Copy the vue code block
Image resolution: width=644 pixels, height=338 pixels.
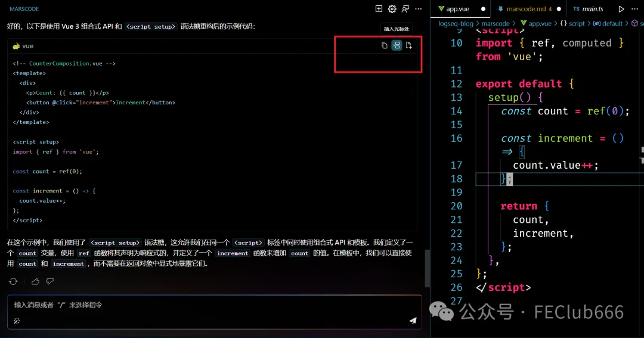[x=385, y=45]
